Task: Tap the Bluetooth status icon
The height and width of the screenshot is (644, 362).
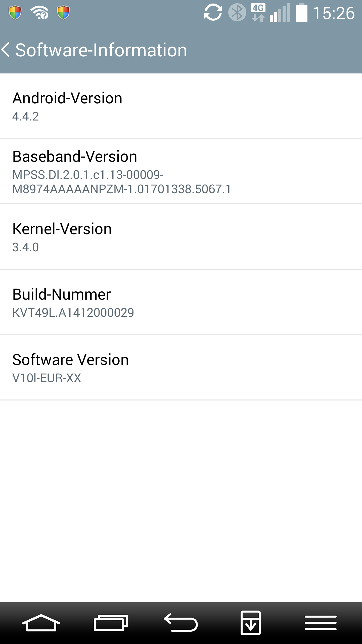Action: point(237,13)
